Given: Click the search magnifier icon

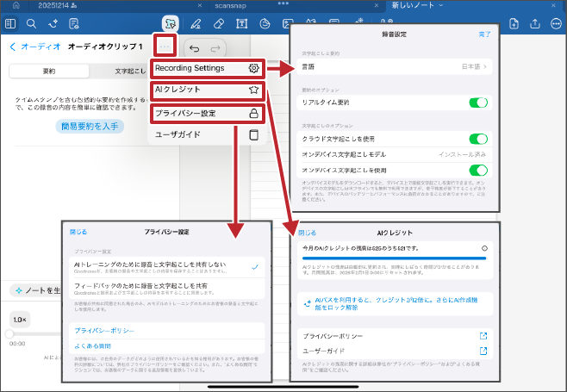Looking at the screenshot, I should [32, 22].
